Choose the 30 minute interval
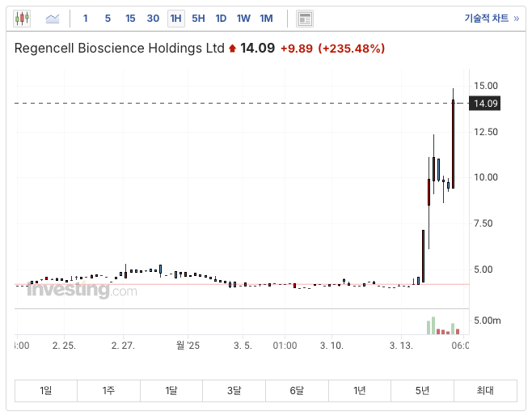The image size is (532, 416). (x=153, y=19)
